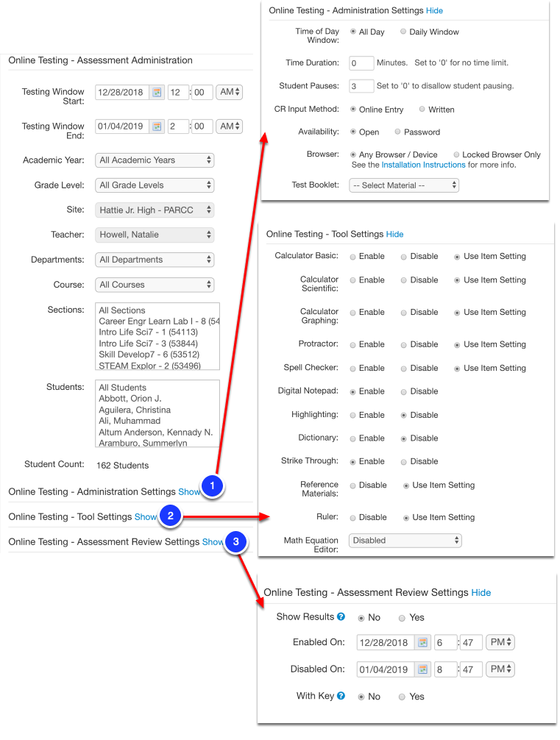Image resolution: width=560 pixels, height=740 pixels.
Task: Click the With Key help icon
Action: 341,696
